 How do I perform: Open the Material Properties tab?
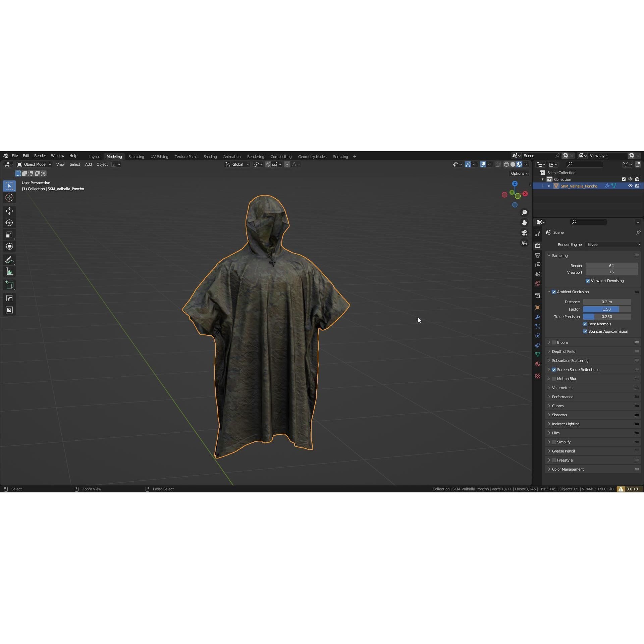[538, 364]
